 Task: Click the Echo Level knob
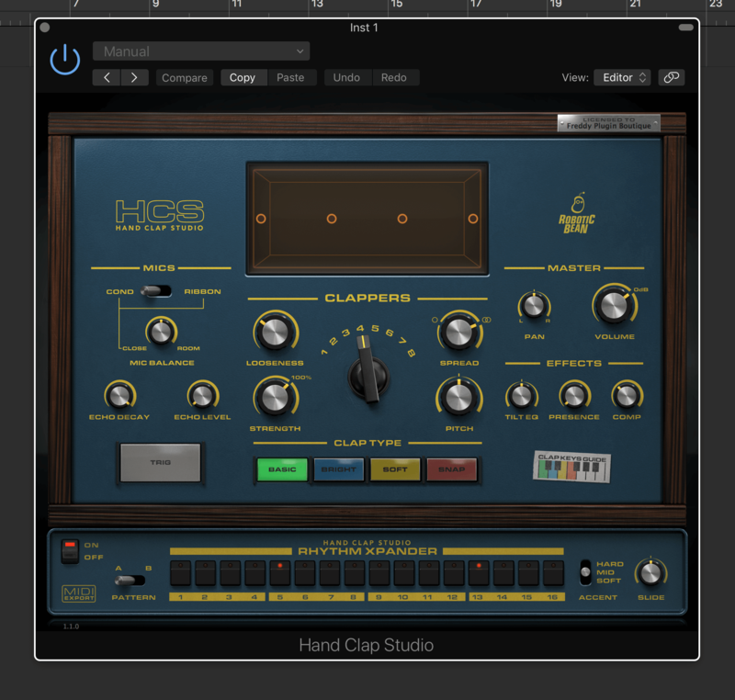[202, 395]
